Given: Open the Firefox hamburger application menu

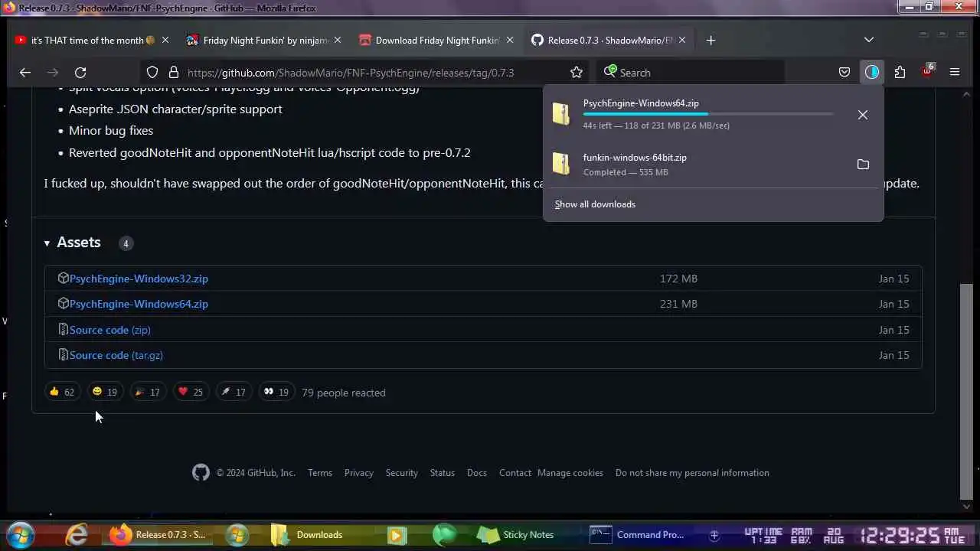Looking at the screenshot, I should (955, 72).
